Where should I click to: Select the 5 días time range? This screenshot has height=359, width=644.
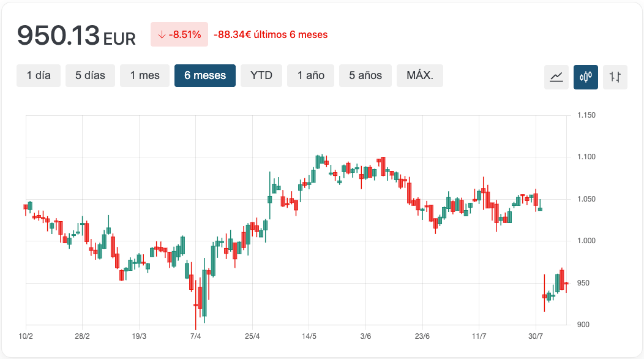(91, 76)
